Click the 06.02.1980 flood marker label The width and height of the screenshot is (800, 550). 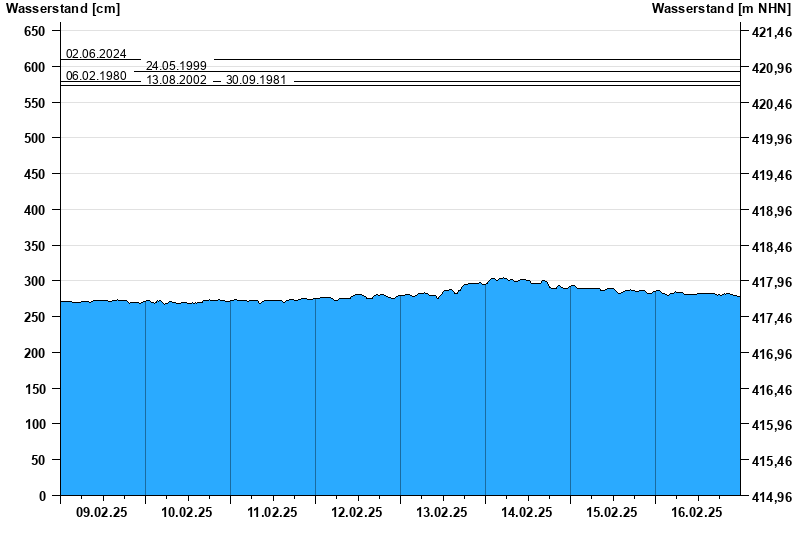96,75
